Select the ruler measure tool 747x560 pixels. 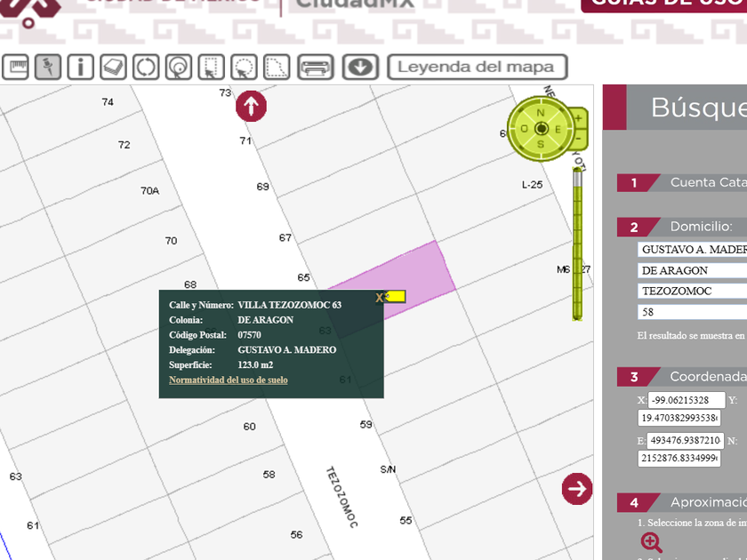pos(16,67)
